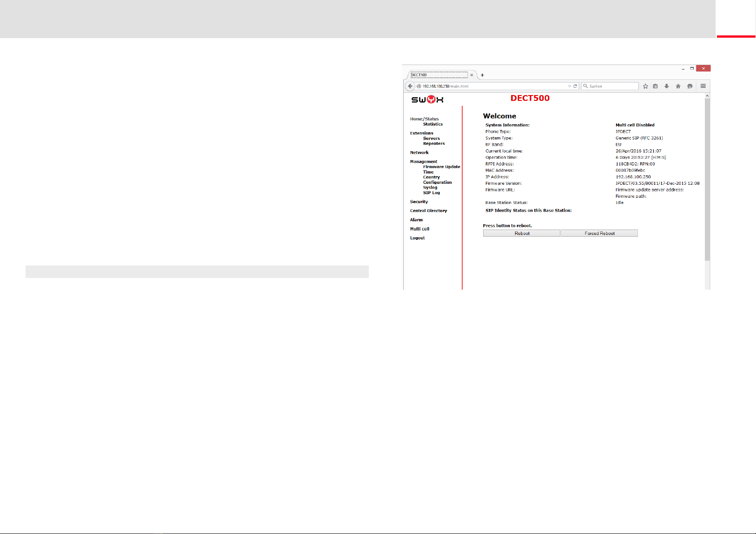
Task: Open the Repeaters menu entry
Action: (434, 143)
